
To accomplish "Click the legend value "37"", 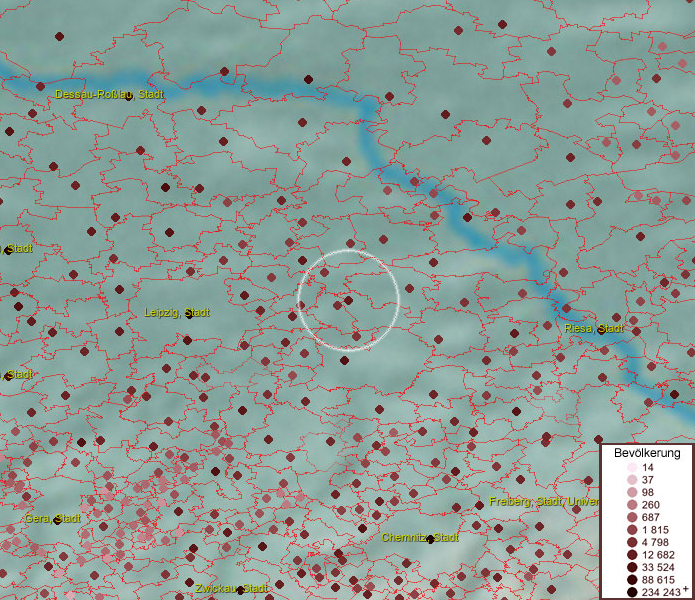I will pos(648,480).
